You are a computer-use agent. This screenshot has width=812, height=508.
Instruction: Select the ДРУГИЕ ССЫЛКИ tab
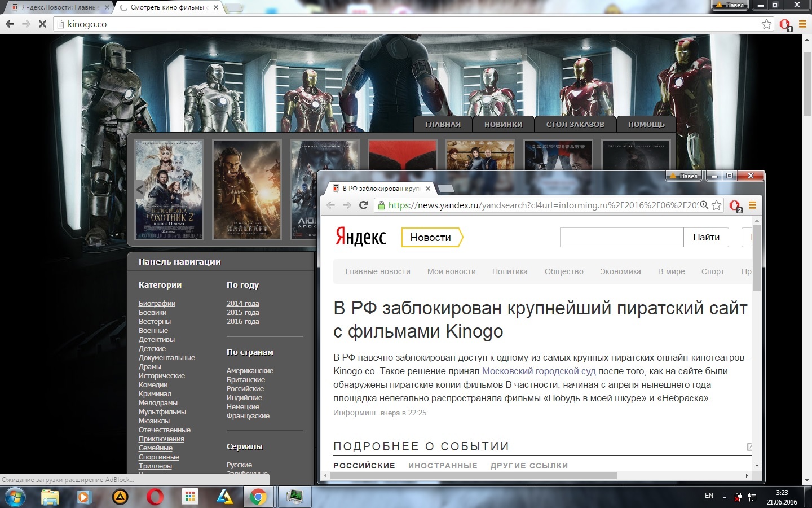click(x=529, y=466)
